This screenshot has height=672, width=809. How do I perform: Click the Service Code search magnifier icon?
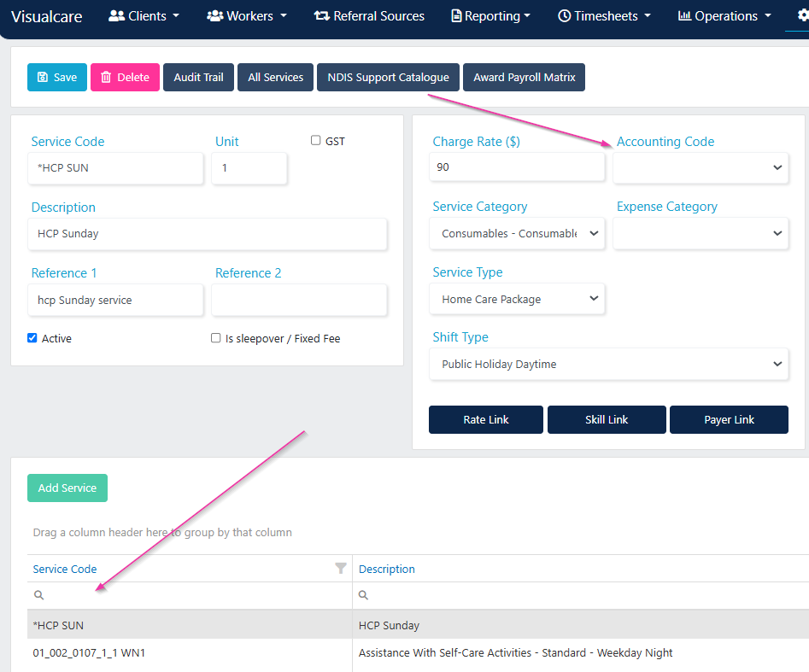pyautogui.click(x=38, y=594)
